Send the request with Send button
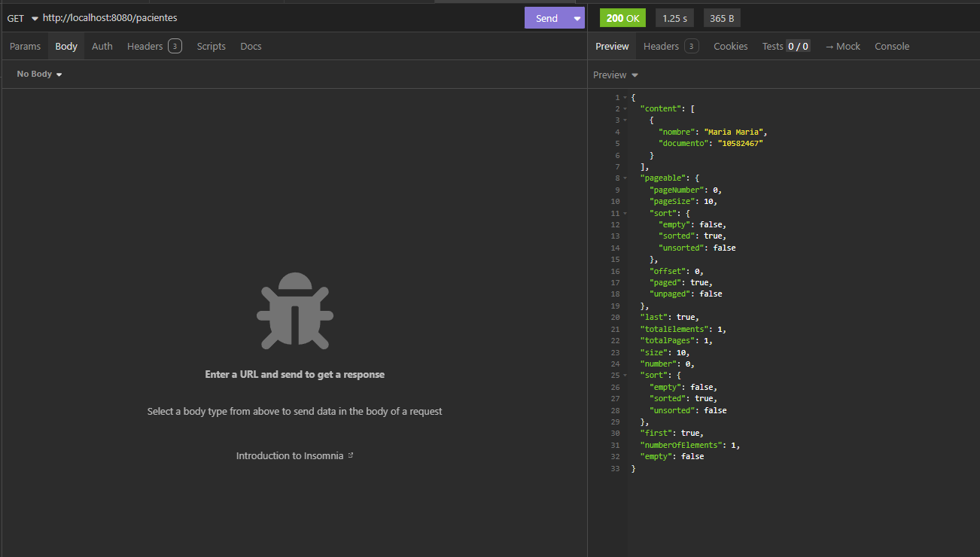The image size is (980, 557). click(546, 18)
